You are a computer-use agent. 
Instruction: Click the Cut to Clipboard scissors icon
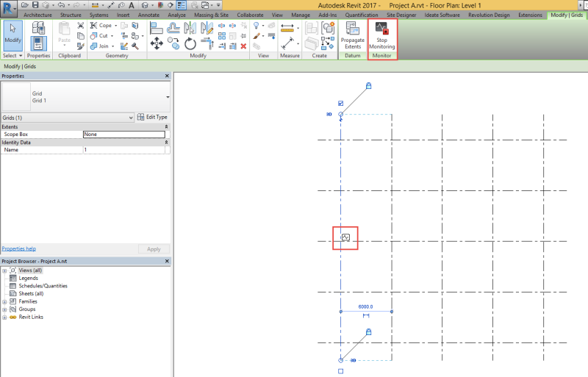80,26
